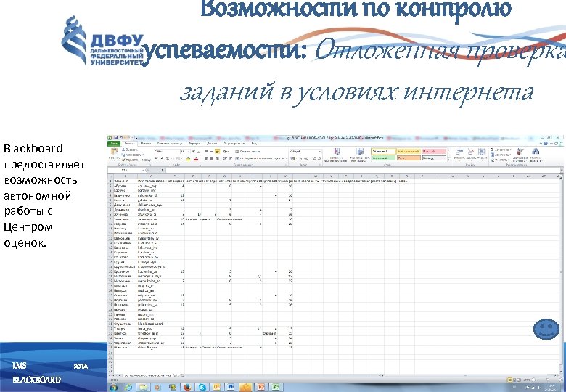Switch to the Page Layout (Разметка страницы) tab
Image resolution: width=566 pixels, height=392 pixels.
tap(170, 144)
